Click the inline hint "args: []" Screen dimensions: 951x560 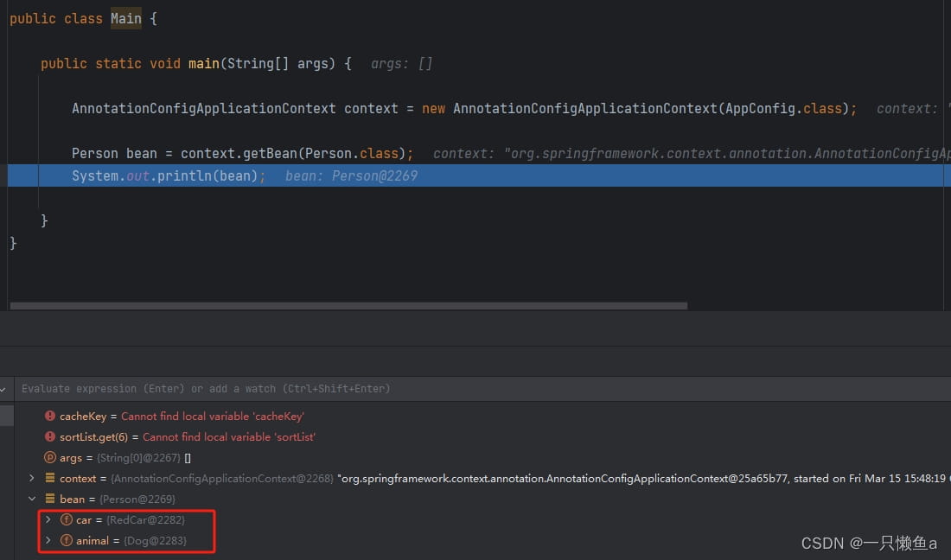pyautogui.click(x=401, y=64)
